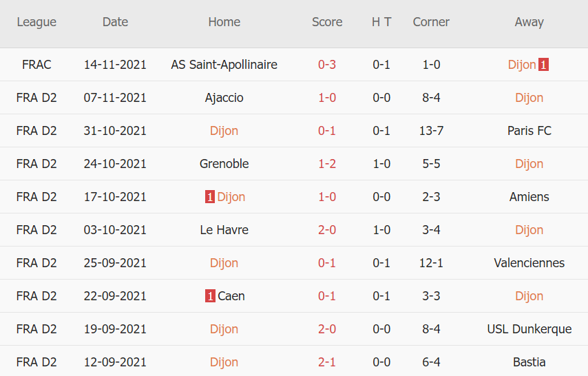Select the Score column header
This screenshot has width=588, height=376.
pyautogui.click(x=327, y=22)
